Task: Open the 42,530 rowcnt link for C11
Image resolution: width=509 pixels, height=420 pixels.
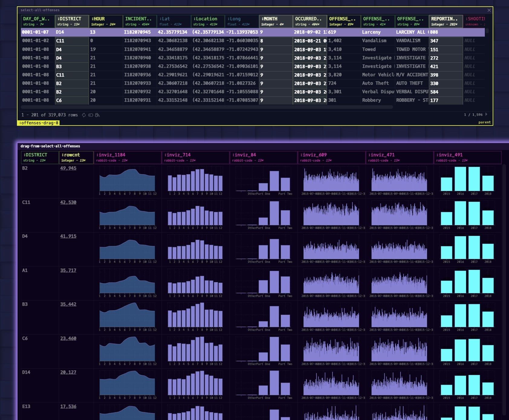Action: pos(68,202)
